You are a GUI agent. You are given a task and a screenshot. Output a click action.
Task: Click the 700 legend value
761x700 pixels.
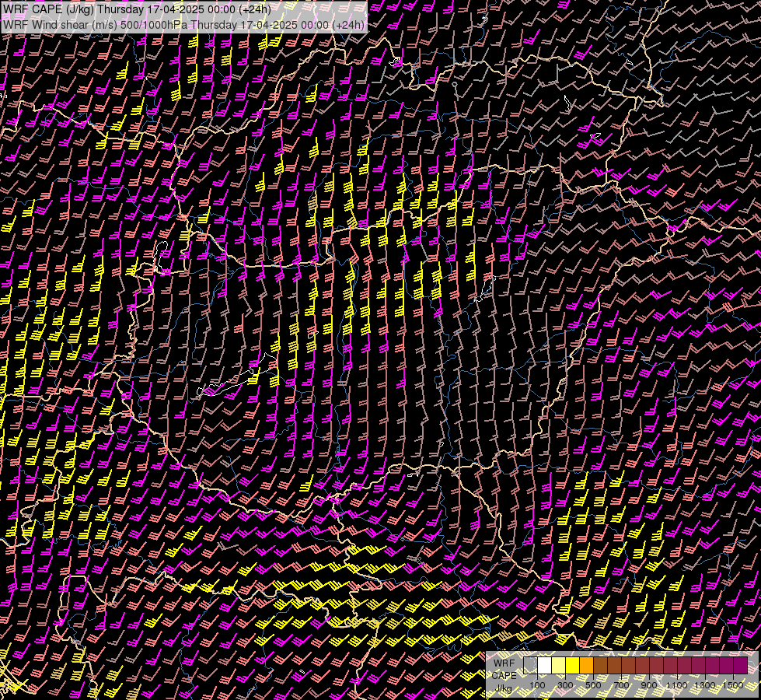621,685
